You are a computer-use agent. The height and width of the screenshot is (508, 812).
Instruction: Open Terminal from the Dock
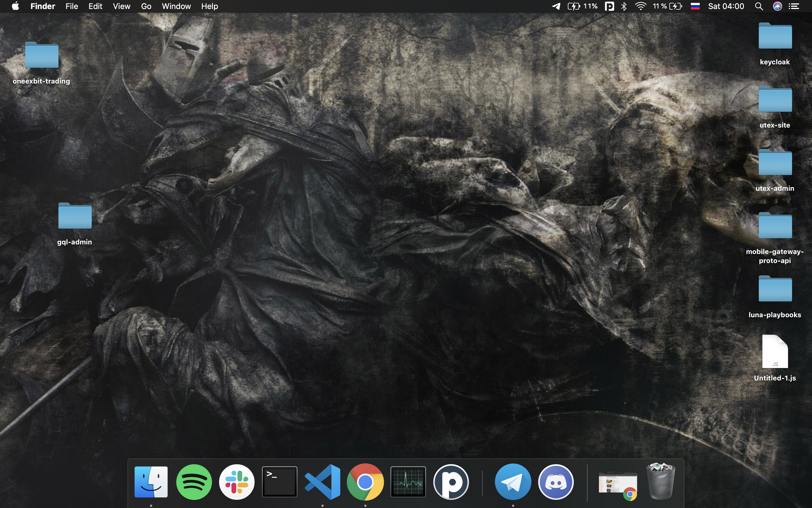pyautogui.click(x=279, y=482)
